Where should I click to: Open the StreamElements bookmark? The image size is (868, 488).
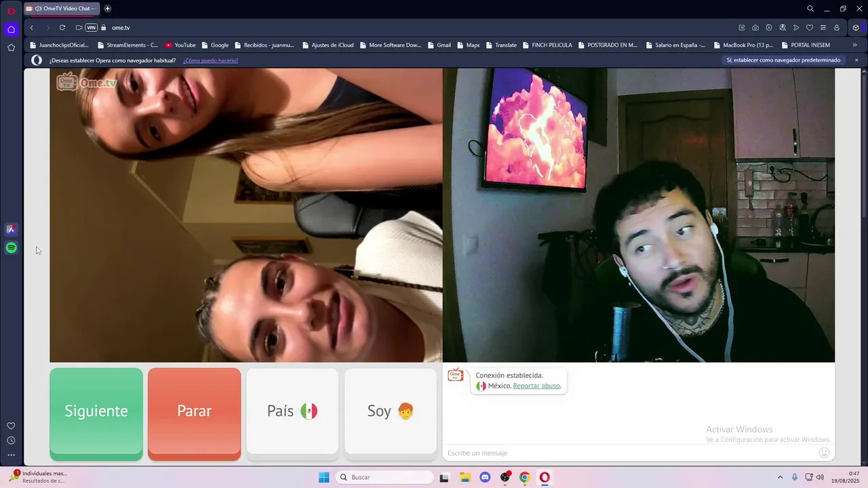127,45
